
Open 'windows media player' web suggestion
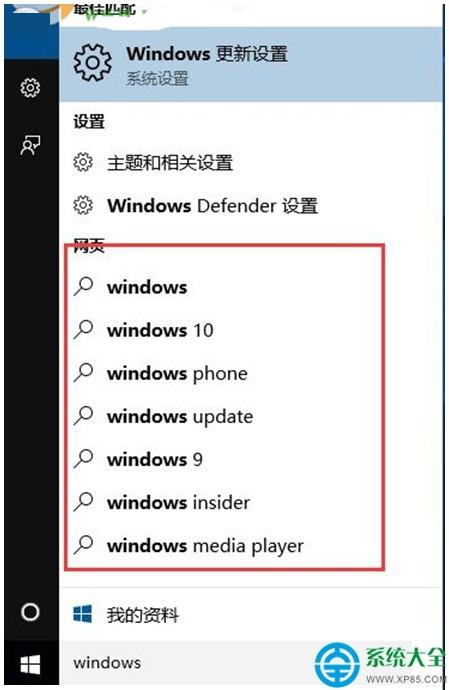point(224,545)
